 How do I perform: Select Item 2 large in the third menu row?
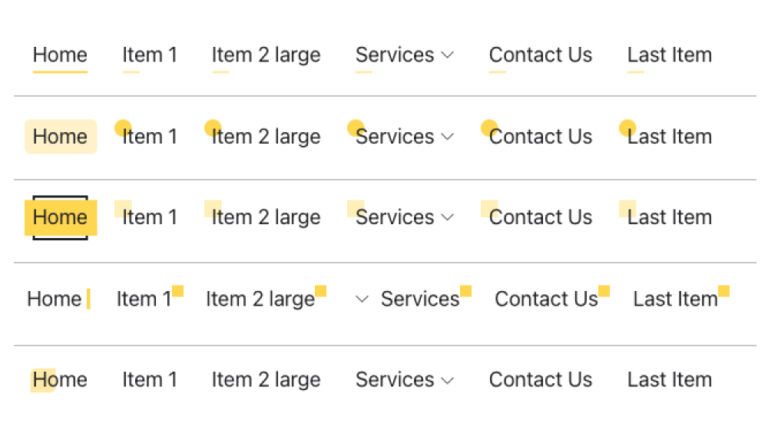click(266, 217)
